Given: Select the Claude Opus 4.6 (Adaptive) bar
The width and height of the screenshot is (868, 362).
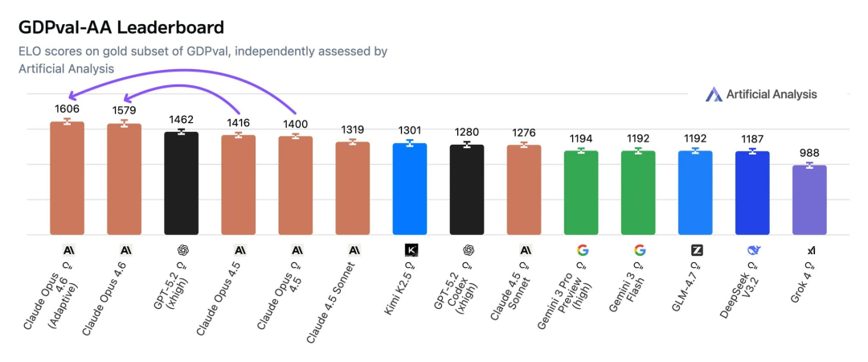Looking at the screenshot, I should pyautogui.click(x=68, y=179).
